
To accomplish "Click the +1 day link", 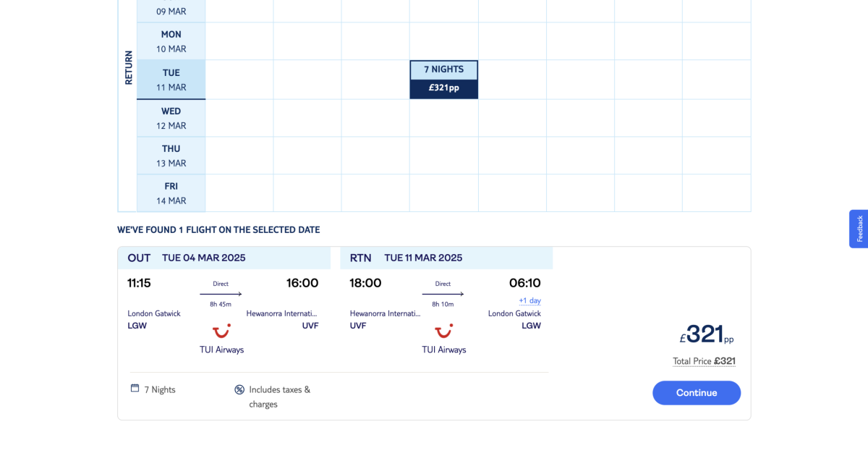I will point(529,300).
